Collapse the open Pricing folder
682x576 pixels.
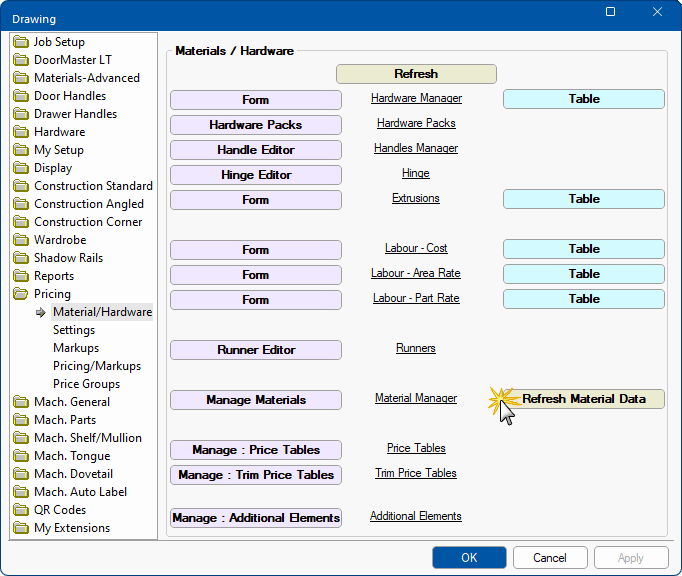[x=22, y=294]
